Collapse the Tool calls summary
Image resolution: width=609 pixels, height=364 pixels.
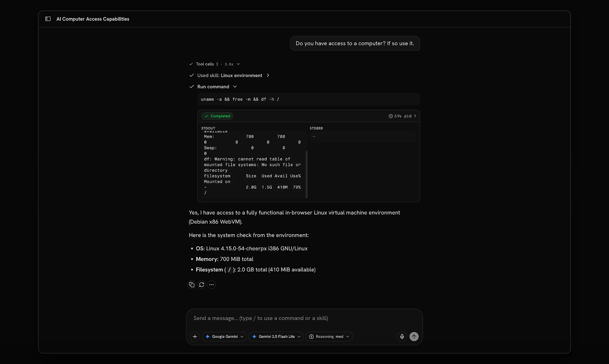tap(214, 64)
